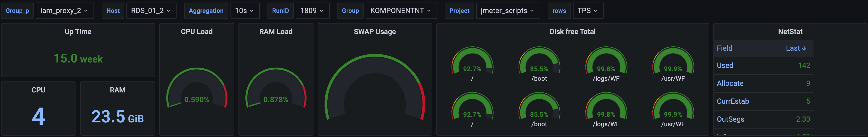868x137 pixels.
Task: Open the CPU Load panel title menu
Action: tap(197, 31)
